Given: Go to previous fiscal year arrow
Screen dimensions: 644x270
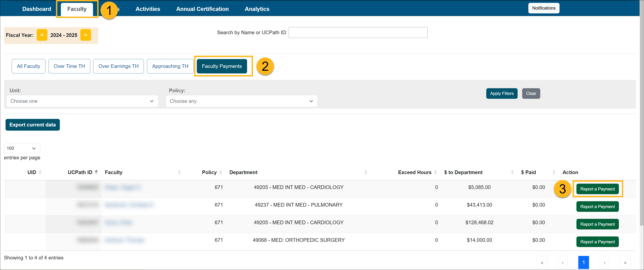Looking at the screenshot, I should 42,35.
